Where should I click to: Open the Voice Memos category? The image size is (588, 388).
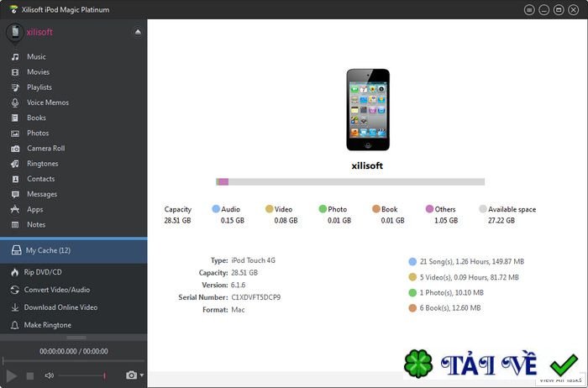(x=48, y=102)
